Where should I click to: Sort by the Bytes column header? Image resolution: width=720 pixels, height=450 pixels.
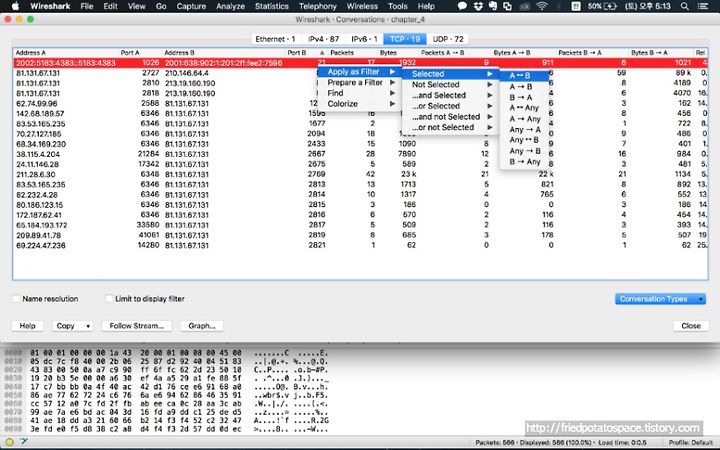tap(399, 53)
